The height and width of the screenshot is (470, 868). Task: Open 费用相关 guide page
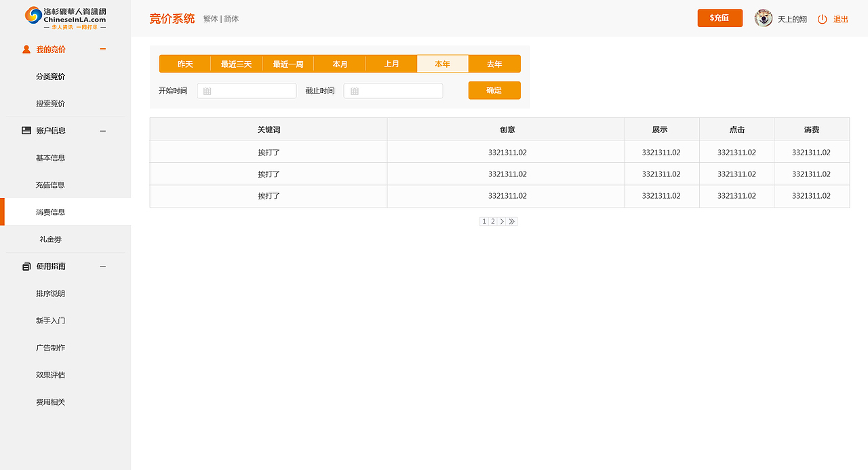[51, 402]
